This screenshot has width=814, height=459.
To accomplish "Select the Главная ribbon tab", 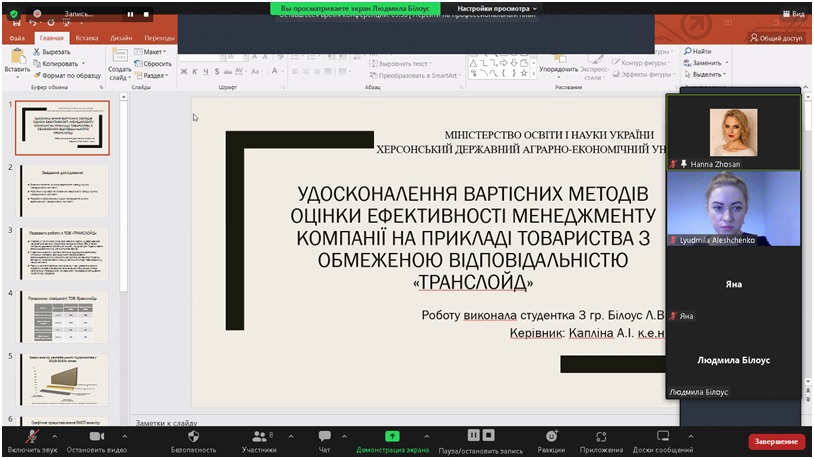I will [51, 38].
